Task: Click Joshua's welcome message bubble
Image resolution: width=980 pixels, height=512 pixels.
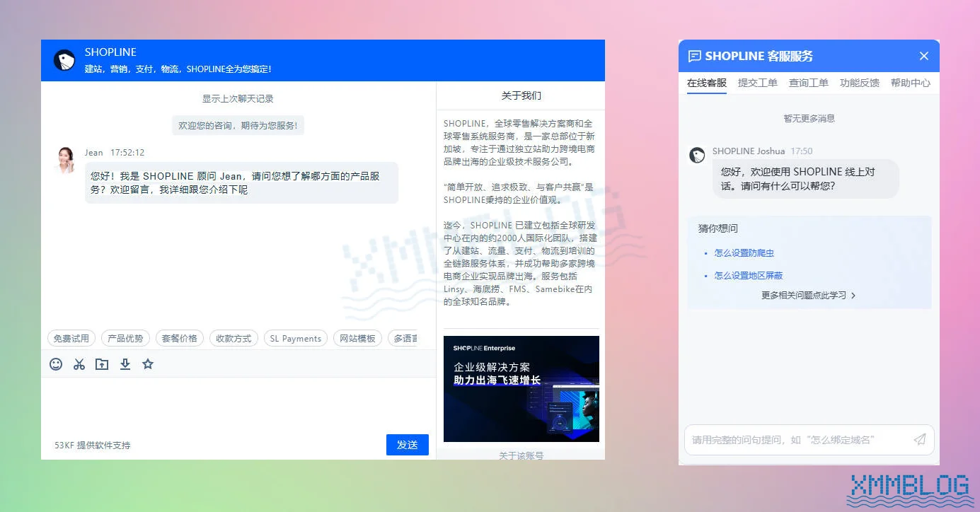Action: 805,179
